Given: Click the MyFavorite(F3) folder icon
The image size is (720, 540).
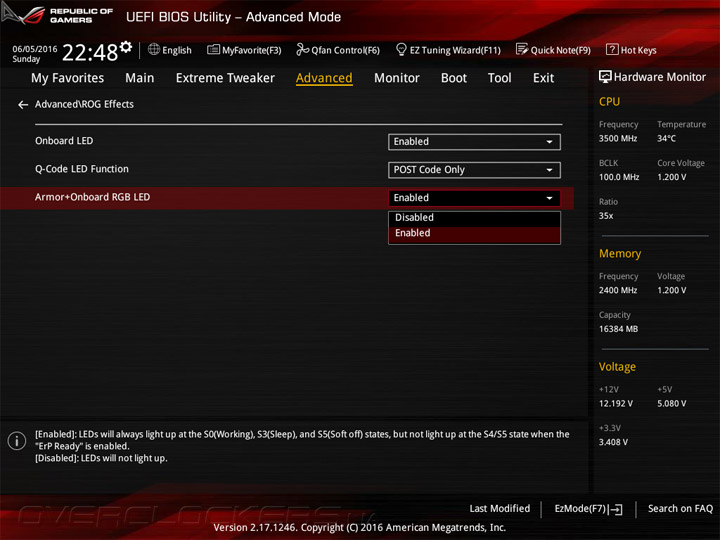Looking at the screenshot, I should point(213,50).
